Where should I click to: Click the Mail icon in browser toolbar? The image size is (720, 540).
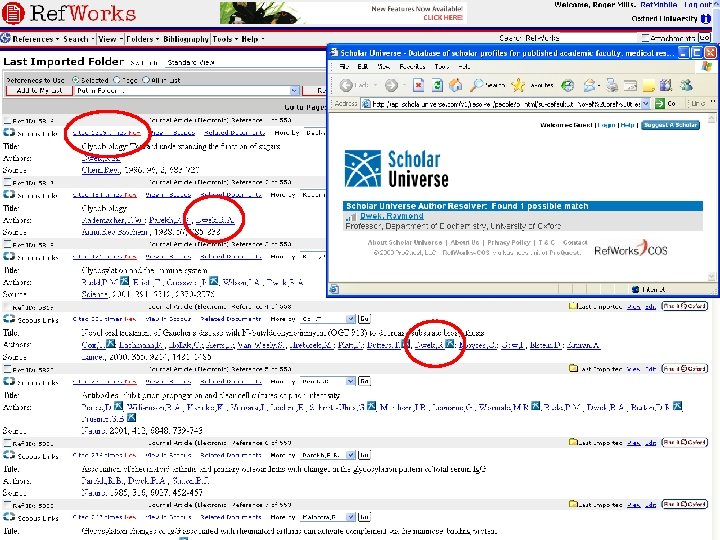tap(589, 85)
